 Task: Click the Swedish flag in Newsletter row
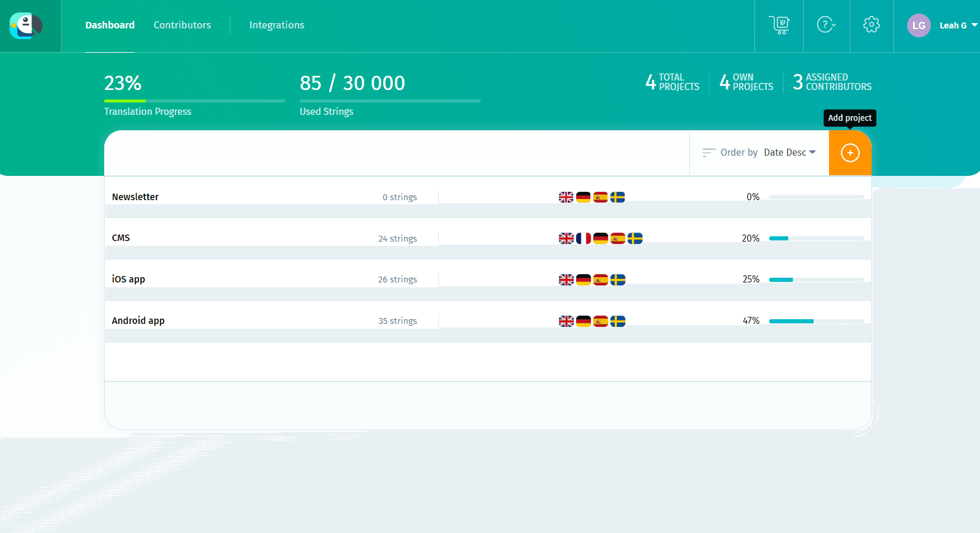[x=618, y=197]
